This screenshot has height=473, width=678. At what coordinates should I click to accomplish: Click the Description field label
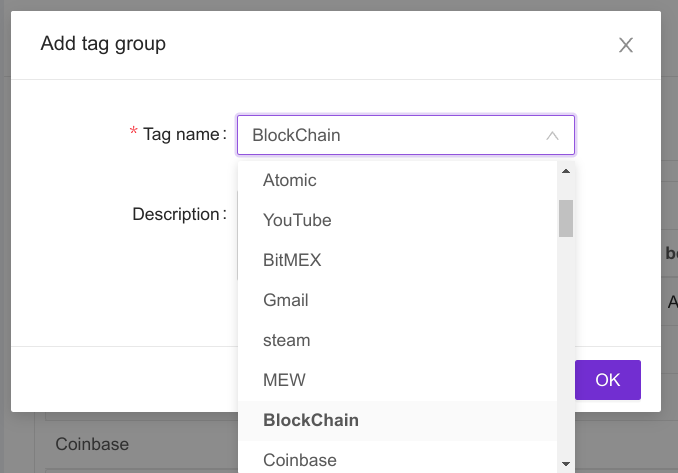[176, 214]
